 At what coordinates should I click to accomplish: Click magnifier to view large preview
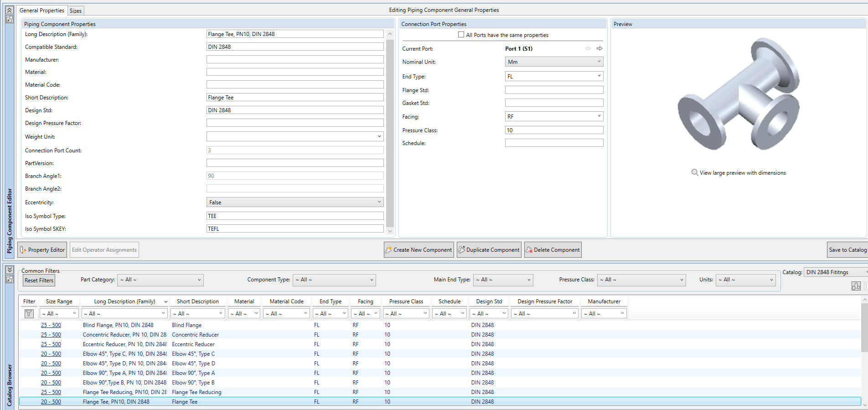pyautogui.click(x=695, y=172)
